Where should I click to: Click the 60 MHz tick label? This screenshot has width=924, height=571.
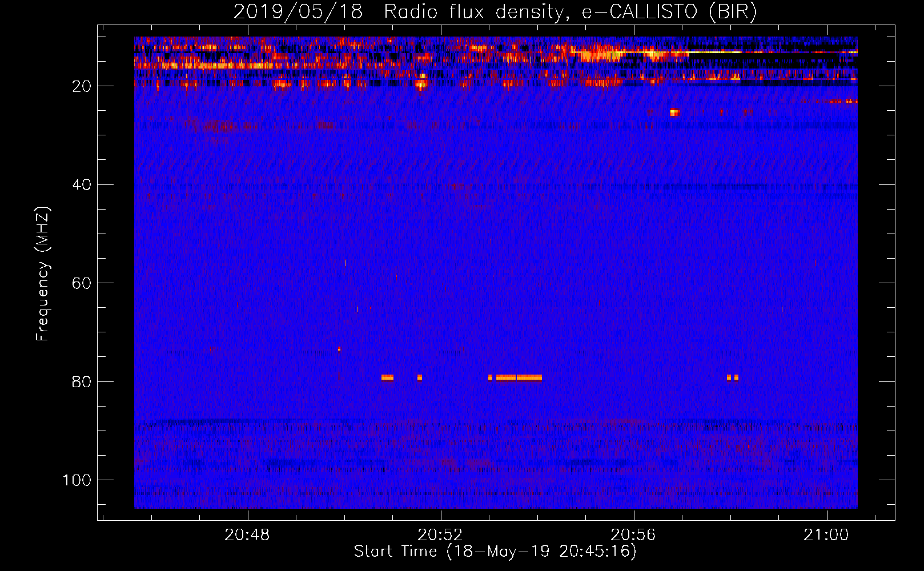[82, 283]
